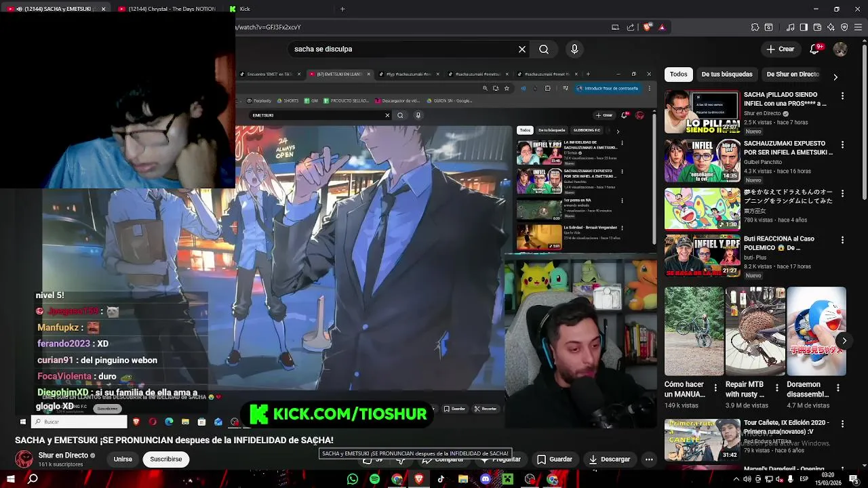The width and height of the screenshot is (868, 488).
Task: Select De Shur en Directo filter chip
Action: (x=793, y=74)
